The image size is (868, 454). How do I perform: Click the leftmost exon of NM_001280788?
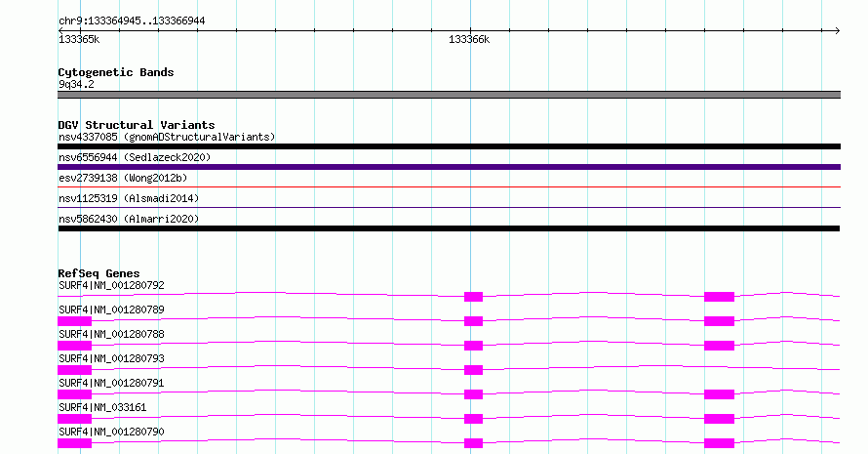75,346
